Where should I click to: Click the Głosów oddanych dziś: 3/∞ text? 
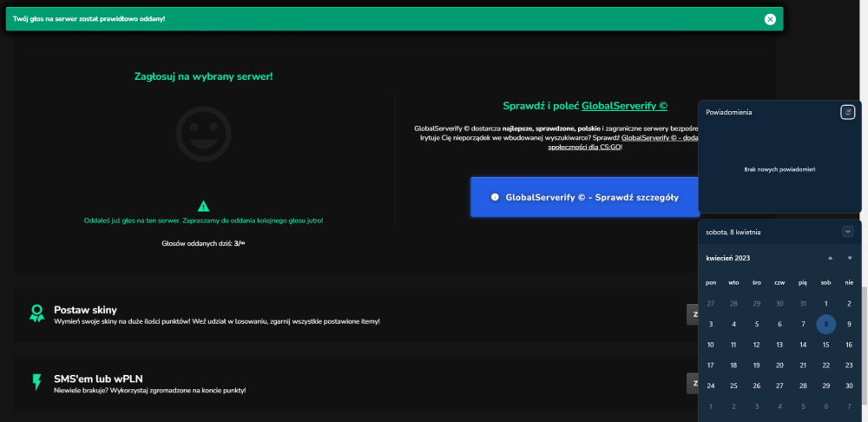tap(203, 242)
